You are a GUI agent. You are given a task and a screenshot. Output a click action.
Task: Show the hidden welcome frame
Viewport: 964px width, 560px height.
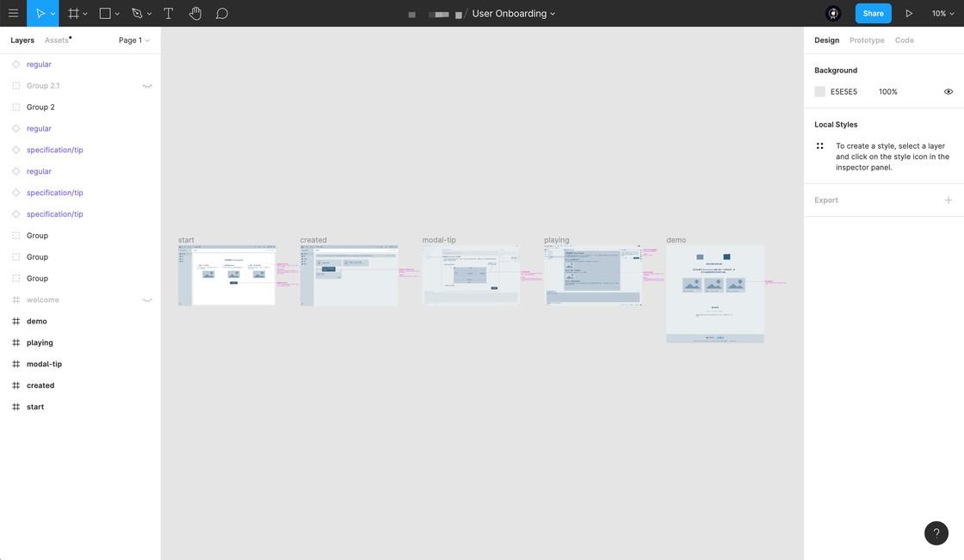click(147, 300)
